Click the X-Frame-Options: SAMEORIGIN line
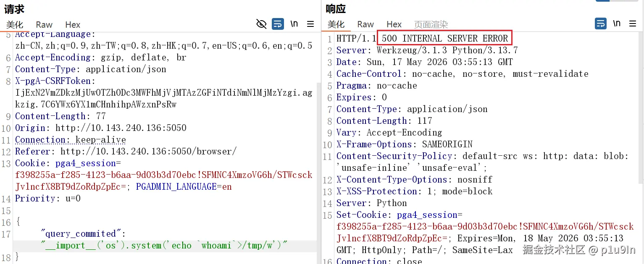This screenshot has width=644, height=264. [x=404, y=144]
